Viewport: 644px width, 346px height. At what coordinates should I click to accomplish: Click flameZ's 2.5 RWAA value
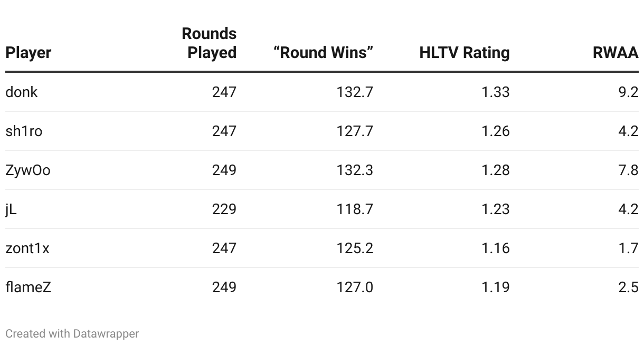(x=628, y=287)
